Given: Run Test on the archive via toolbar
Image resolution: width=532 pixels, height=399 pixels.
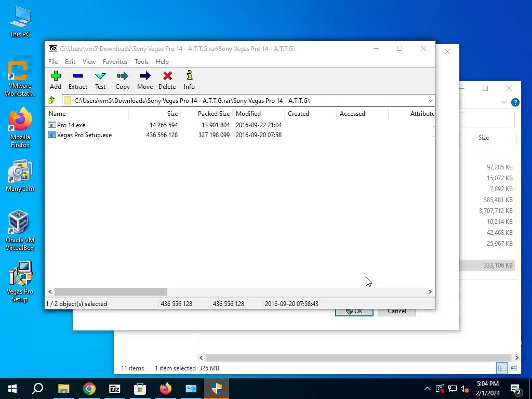Looking at the screenshot, I should [100, 80].
